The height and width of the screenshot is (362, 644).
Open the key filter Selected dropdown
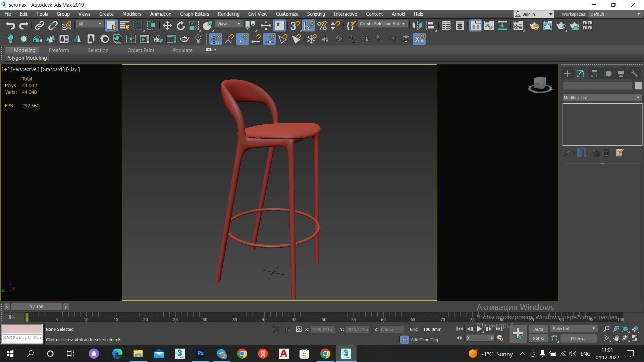(574, 329)
